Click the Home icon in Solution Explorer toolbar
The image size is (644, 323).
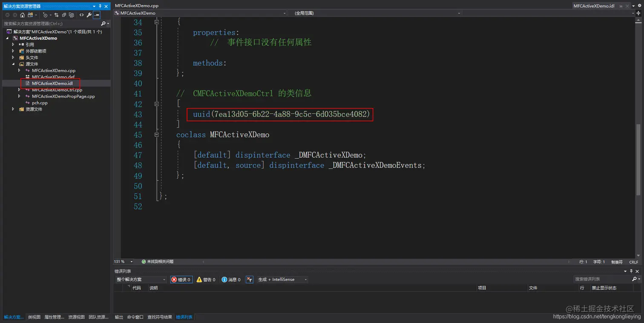[23, 15]
